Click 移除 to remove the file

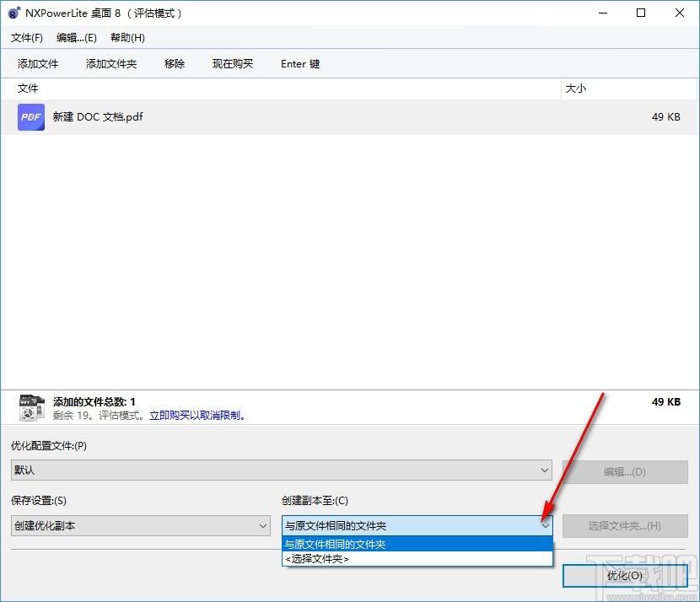(x=175, y=64)
